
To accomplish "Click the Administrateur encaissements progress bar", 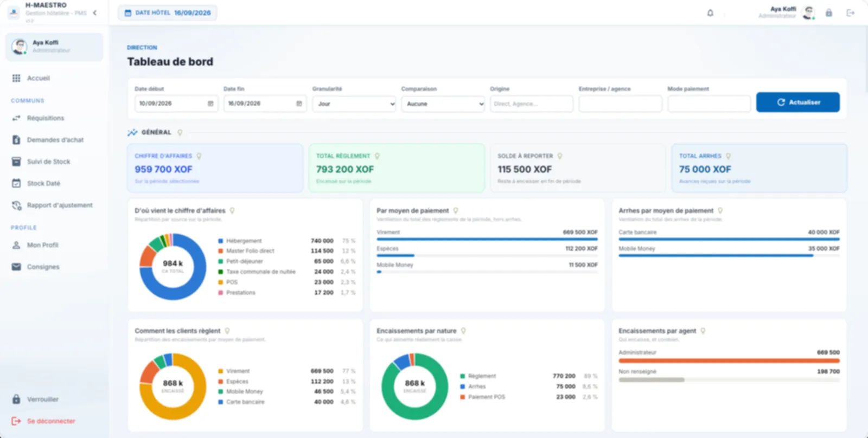I will [x=729, y=360].
